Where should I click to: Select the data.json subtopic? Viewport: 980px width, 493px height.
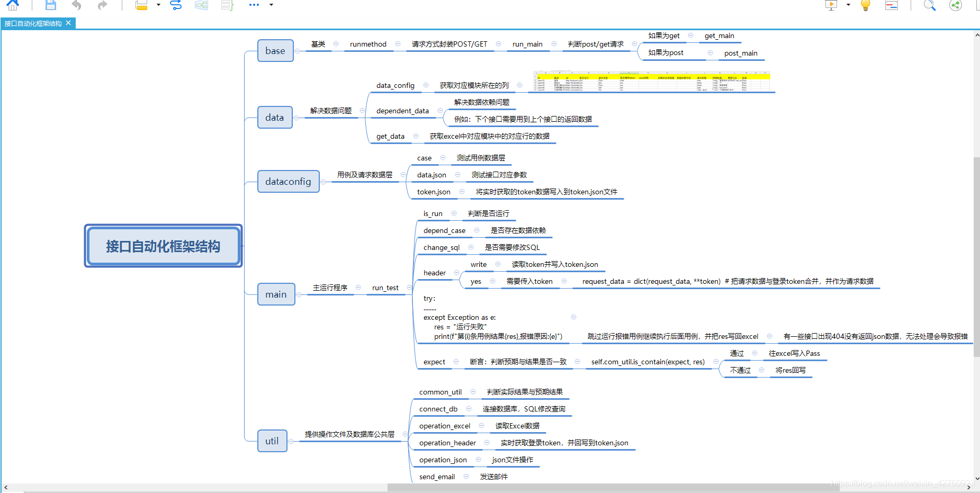[x=431, y=175]
